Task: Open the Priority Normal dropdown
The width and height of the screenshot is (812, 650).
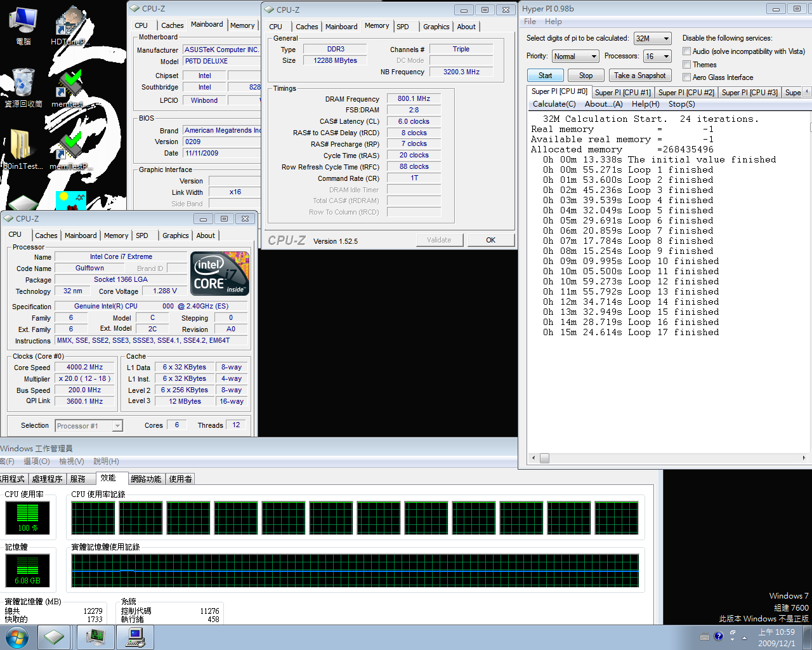Action: [575, 56]
